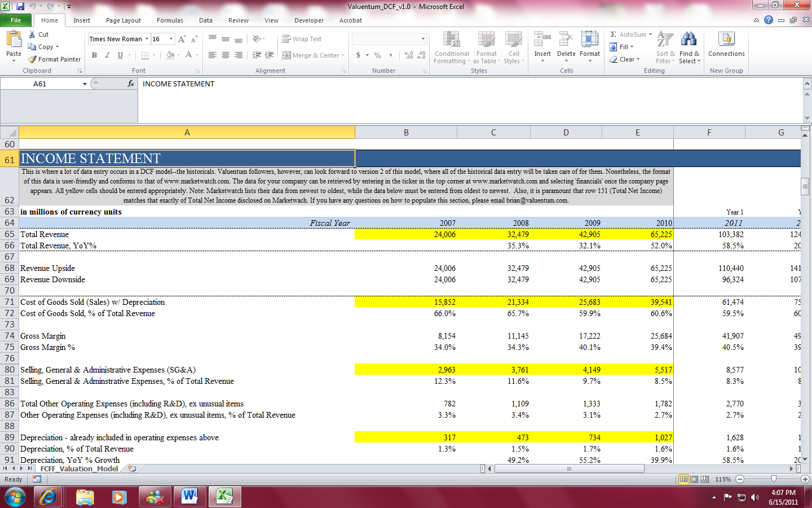Click the Insert Function fx icon

pos(131,84)
